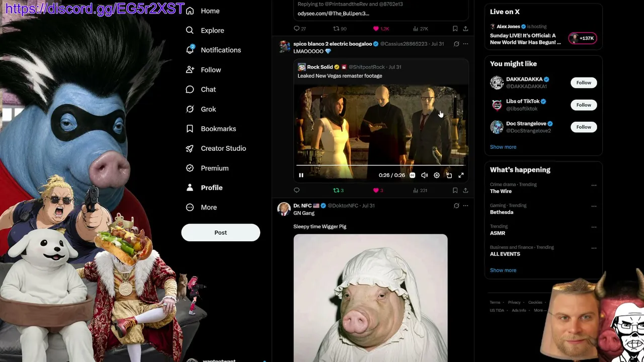
Task: Switch video to picture-in-picture mode
Action: pyautogui.click(x=449, y=175)
